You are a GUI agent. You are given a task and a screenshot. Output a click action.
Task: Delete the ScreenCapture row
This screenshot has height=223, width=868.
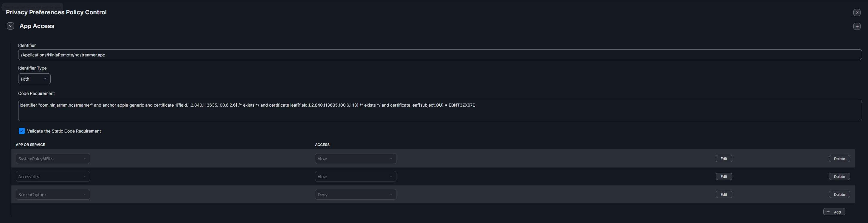tap(839, 194)
